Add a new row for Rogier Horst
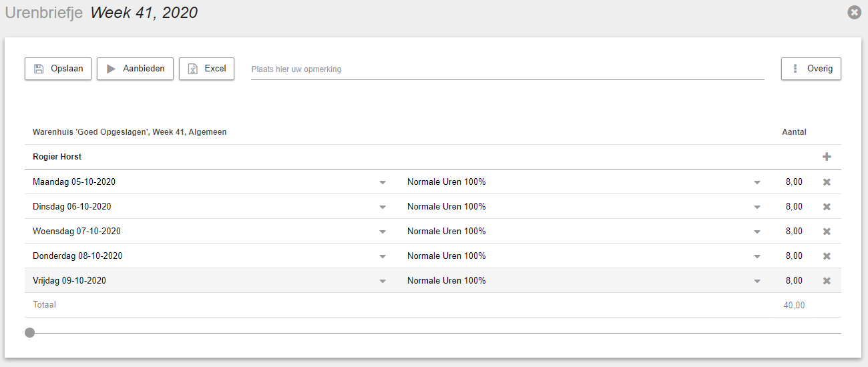This screenshot has height=367, width=868. [x=827, y=157]
